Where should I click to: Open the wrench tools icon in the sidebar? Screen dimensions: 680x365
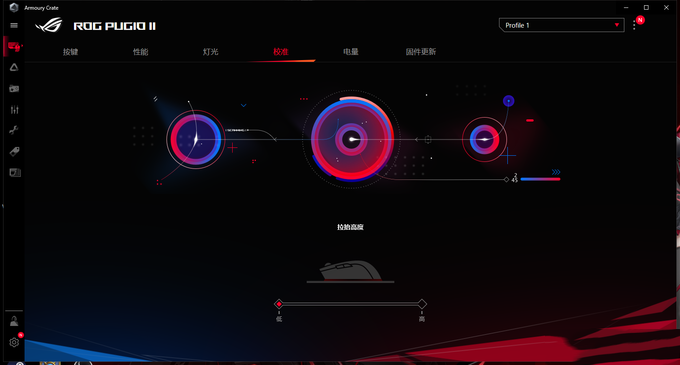tap(14, 130)
